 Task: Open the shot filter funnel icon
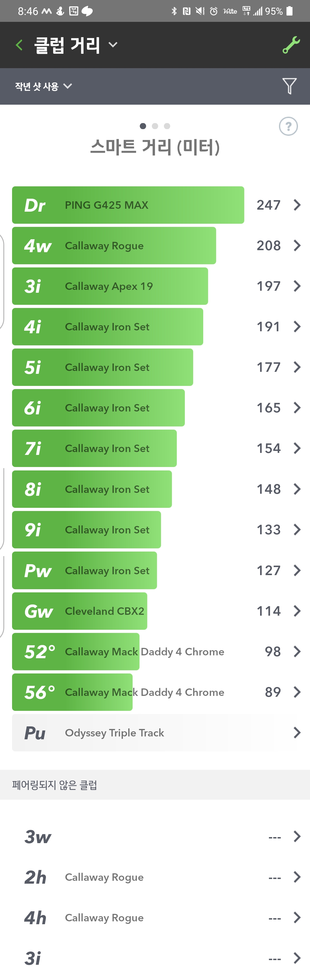click(x=289, y=86)
